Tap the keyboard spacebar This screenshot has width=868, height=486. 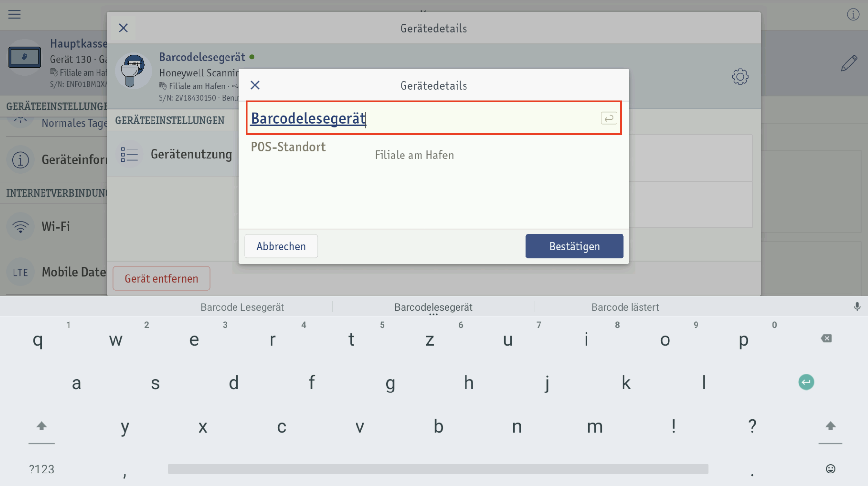(x=438, y=469)
